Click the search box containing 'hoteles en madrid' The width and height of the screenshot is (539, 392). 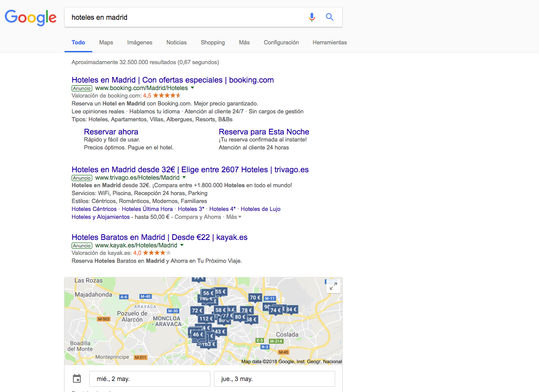(x=184, y=18)
